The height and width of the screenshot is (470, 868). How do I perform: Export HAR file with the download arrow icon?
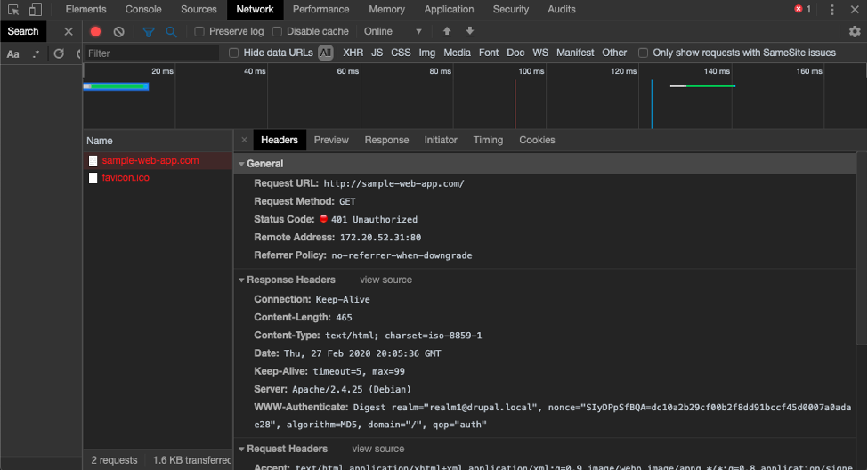click(469, 31)
